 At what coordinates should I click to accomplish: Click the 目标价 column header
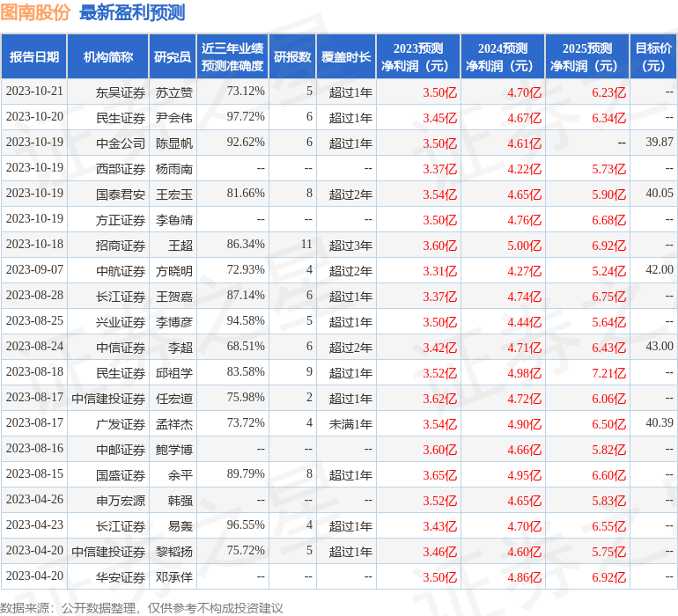(x=653, y=56)
